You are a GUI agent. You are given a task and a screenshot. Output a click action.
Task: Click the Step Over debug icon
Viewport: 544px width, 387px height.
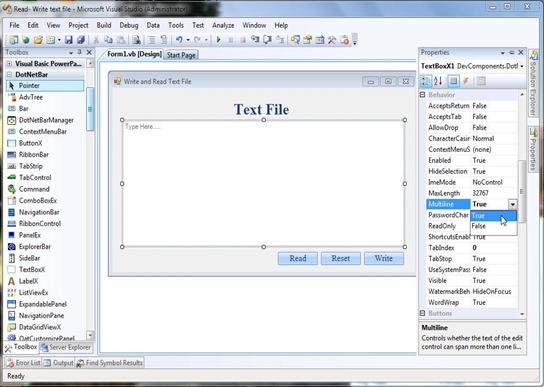(x=267, y=40)
